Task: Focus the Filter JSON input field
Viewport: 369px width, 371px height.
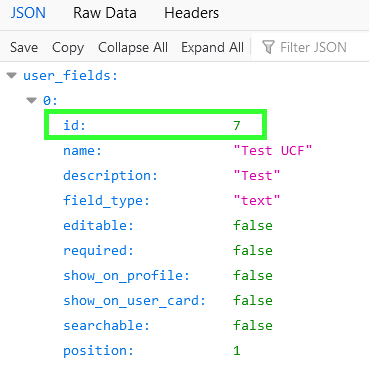Action: [x=310, y=47]
